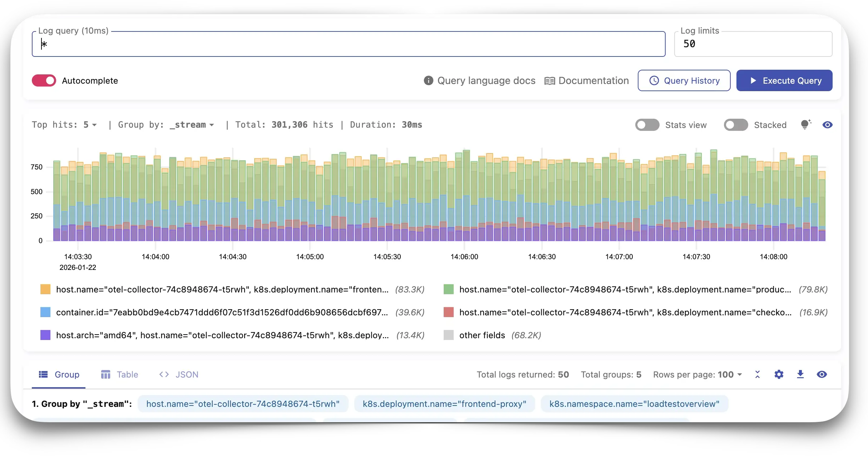Open Documentation book icon link

click(549, 81)
